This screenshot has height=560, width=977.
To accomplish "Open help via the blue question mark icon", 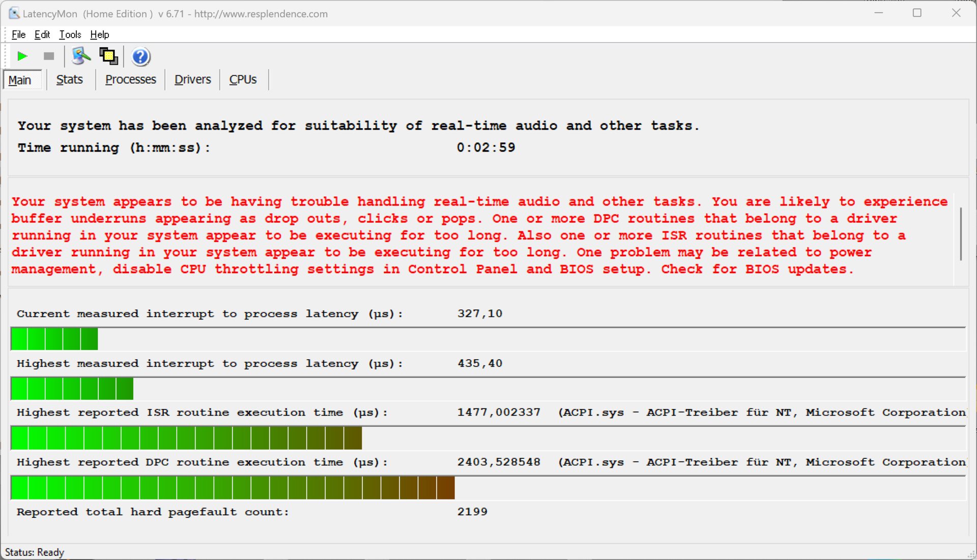I will [x=140, y=56].
